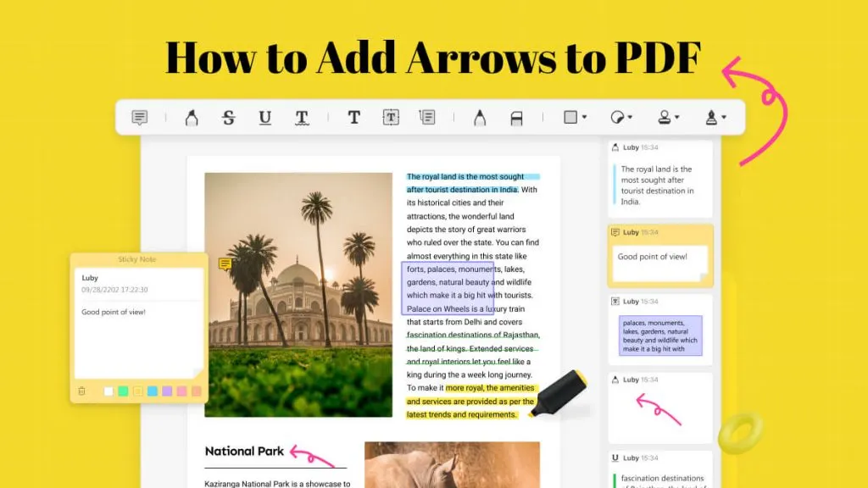Apply underline text markup
The height and width of the screenshot is (488, 868).
point(264,118)
